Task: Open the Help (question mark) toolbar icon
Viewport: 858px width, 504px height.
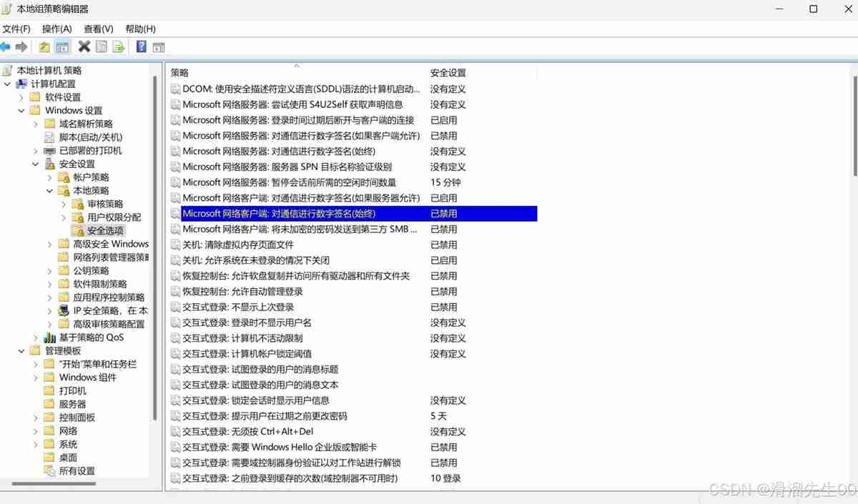Action: click(x=140, y=46)
